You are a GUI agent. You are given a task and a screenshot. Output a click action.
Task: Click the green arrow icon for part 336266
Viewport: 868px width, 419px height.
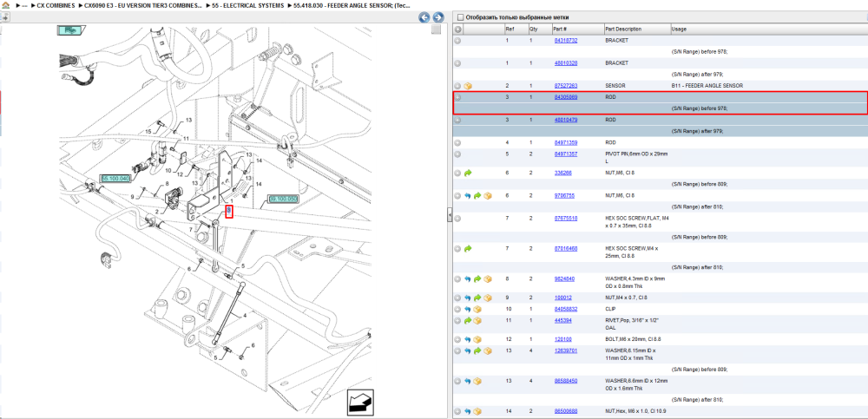[468, 173]
